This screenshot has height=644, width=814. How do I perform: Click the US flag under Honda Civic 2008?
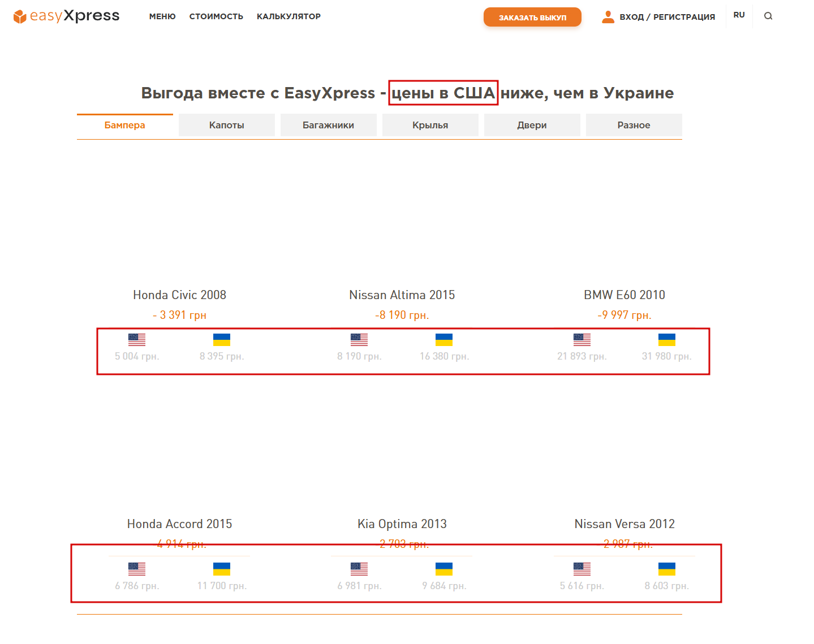click(137, 339)
